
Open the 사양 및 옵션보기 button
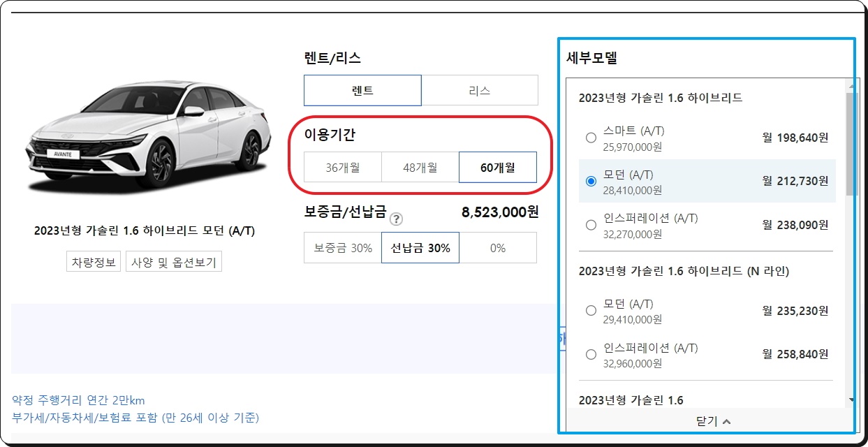[x=174, y=262]
